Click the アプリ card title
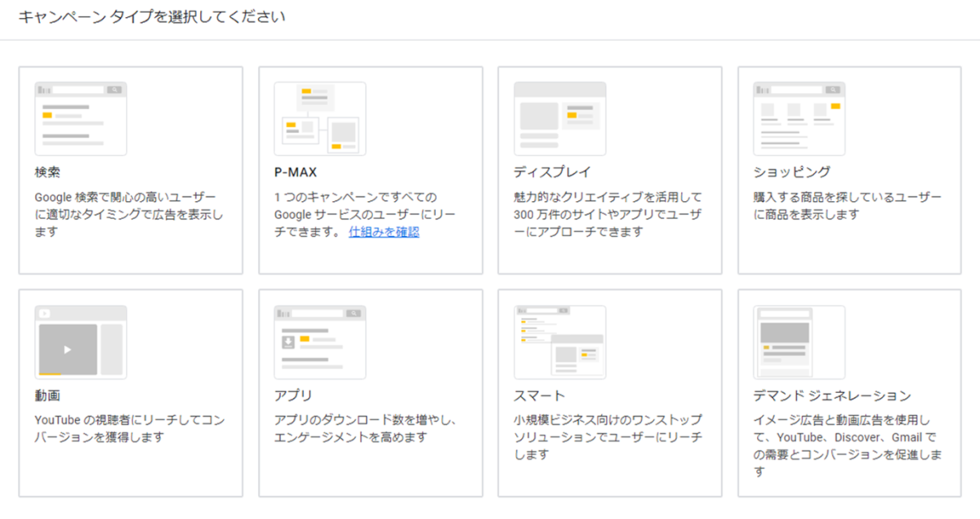This screenshot has width=980, height=519. (x=293, y=396)
